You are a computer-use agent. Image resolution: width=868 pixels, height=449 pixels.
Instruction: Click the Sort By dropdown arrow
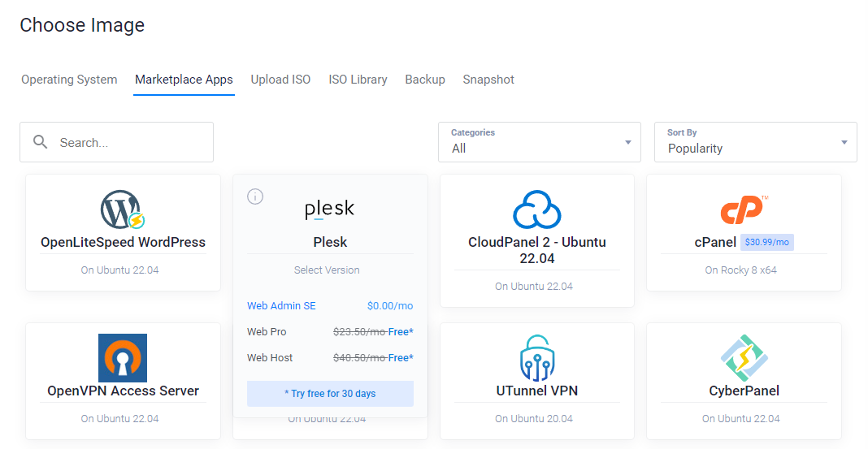click(844, 143)
